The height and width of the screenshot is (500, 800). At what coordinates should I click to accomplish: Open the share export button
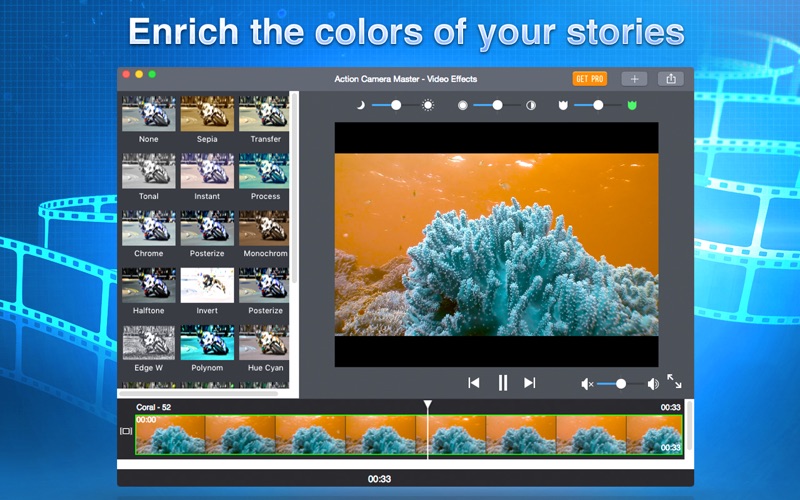coord(670,79)
